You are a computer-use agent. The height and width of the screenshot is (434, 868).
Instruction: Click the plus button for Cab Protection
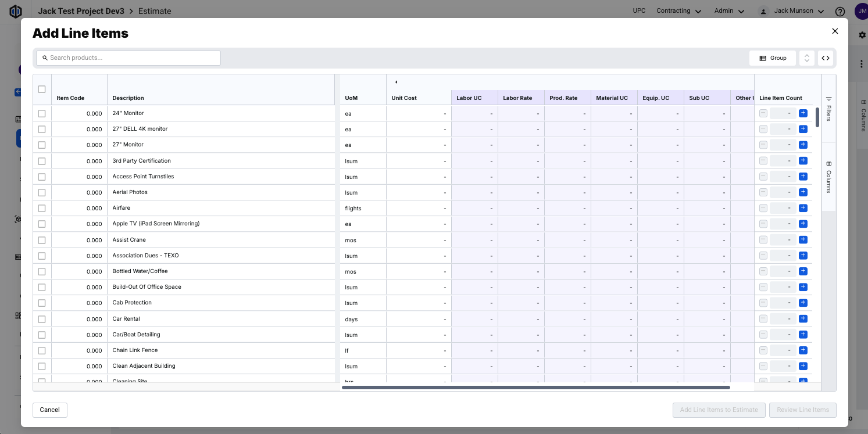coord(803,303)
